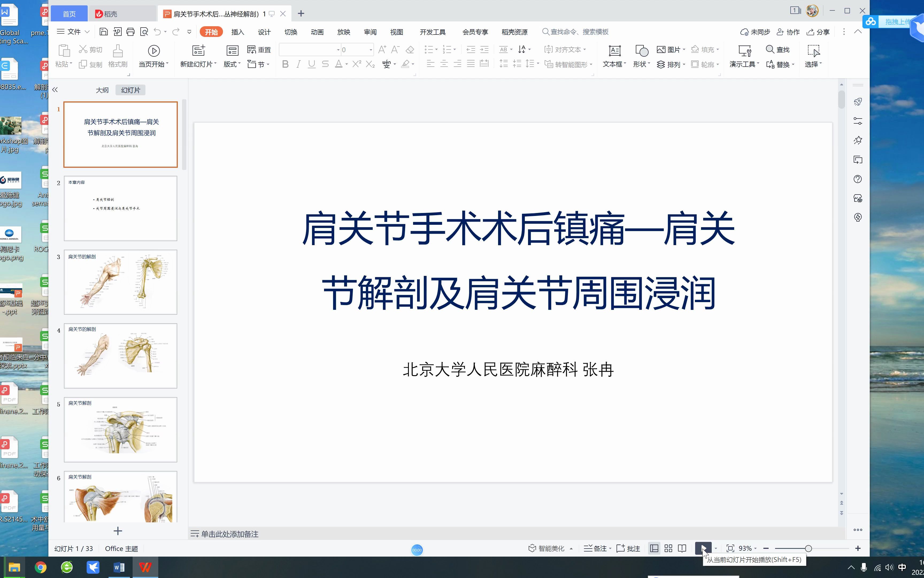Image resolution: width=924 pixels, height=578 pixels.
Task: Click the Print icon in quick toolbar
Action: tap(130, 32)
